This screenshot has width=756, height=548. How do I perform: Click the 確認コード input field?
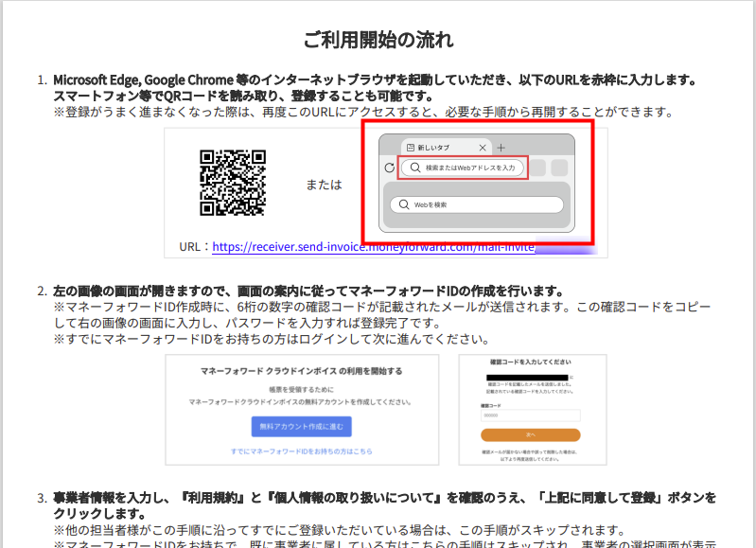point(530,415)
